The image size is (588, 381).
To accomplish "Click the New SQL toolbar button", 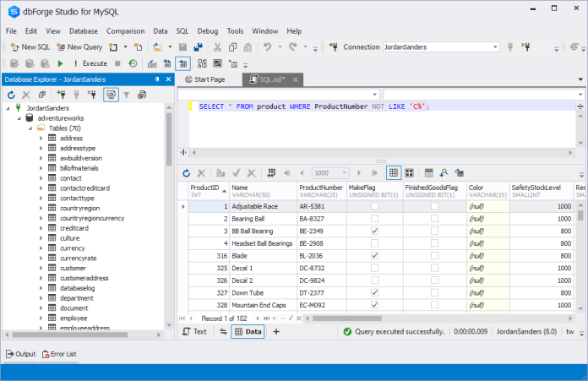I will point(30,47).
